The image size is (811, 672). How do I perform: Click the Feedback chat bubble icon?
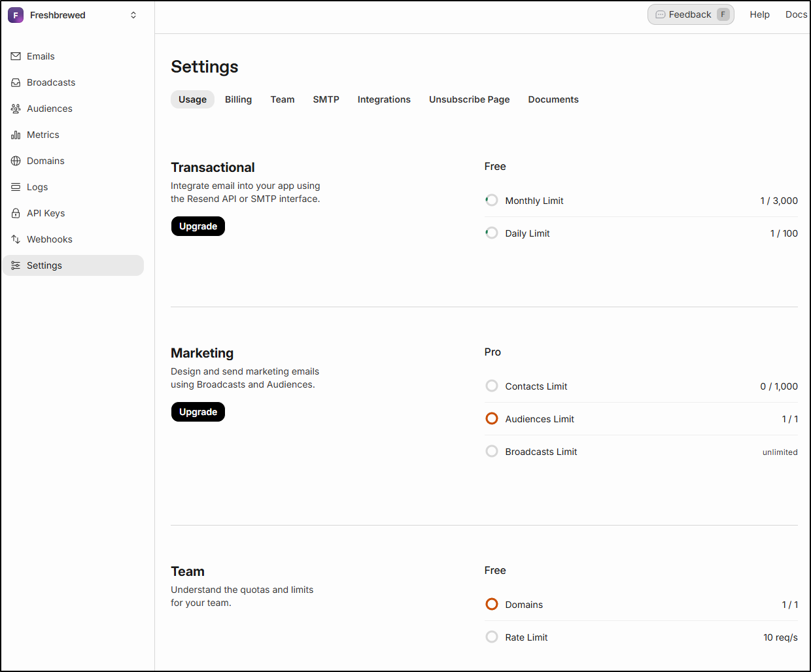pyautogui.click(x=661, y=14)
